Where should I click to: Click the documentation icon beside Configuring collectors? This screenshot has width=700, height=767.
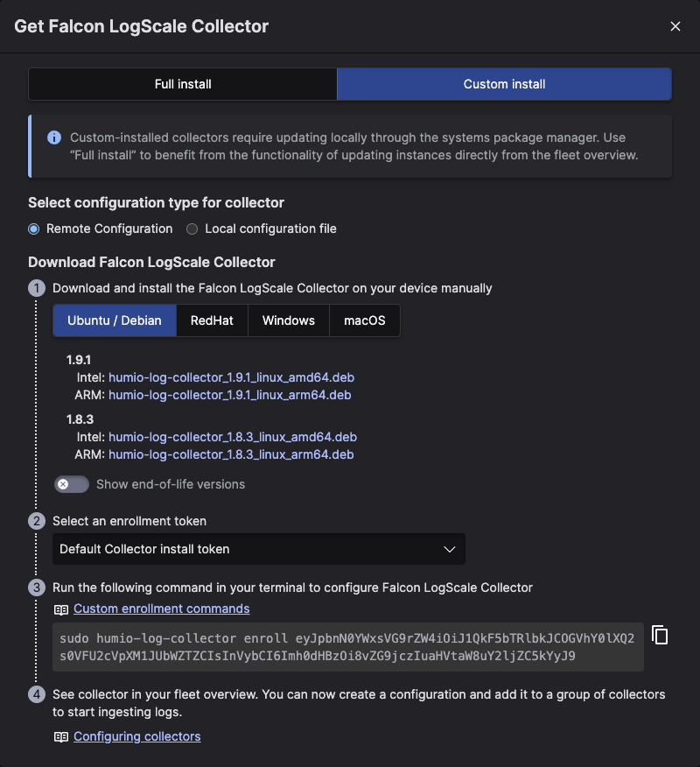[59, 736]
